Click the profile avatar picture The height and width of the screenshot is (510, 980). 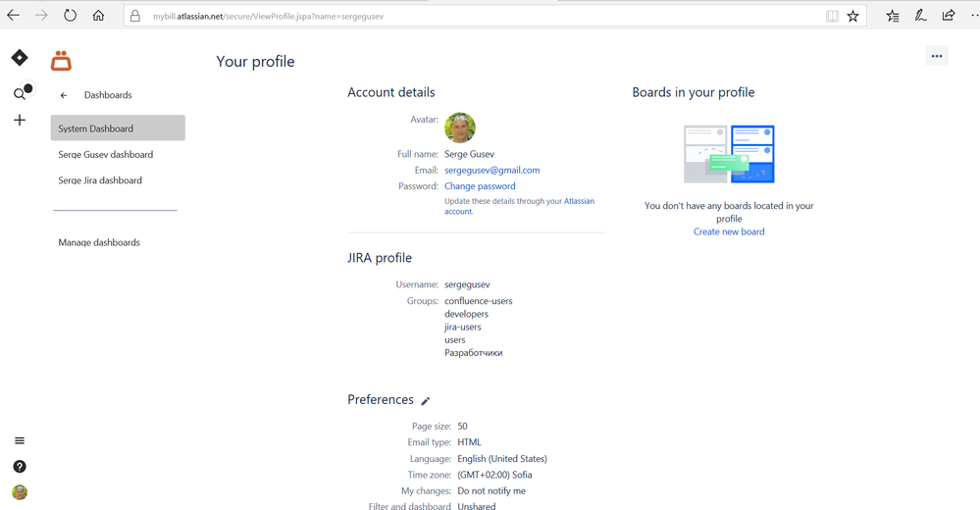460,127
